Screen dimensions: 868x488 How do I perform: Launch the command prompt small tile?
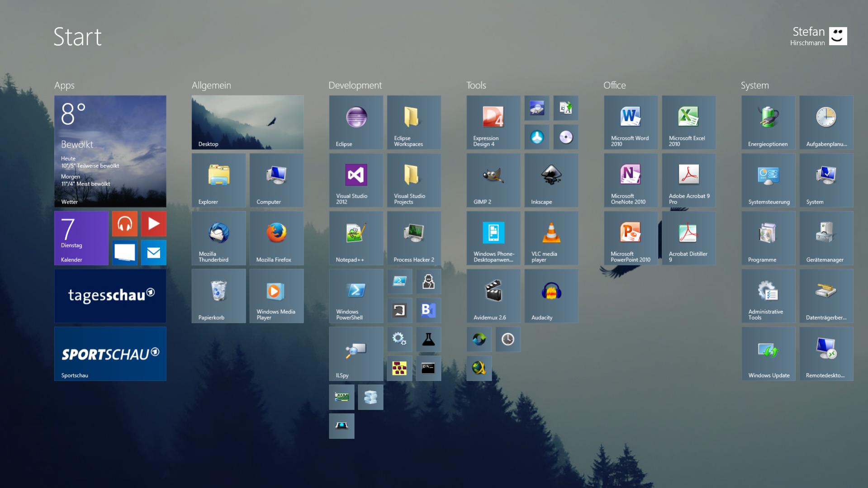click(x=428, y=368)
